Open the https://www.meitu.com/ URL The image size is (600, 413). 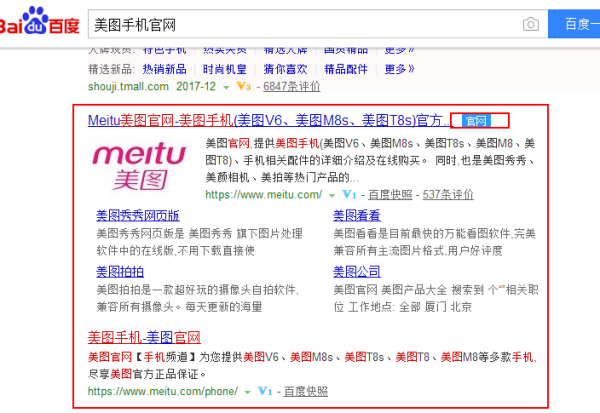[264, 195]
